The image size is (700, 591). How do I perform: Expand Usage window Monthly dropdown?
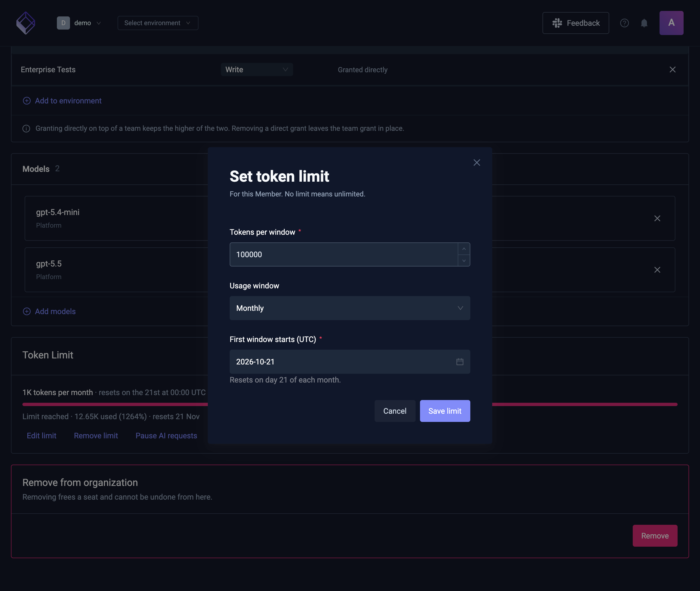350,308
